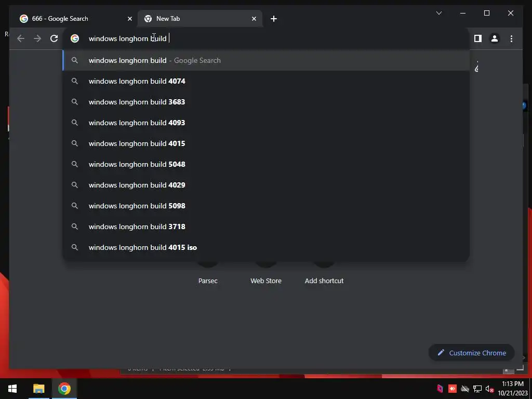532x399 pixels.
Task: Click Chrome icon in the taskbar
Action: 64,389
